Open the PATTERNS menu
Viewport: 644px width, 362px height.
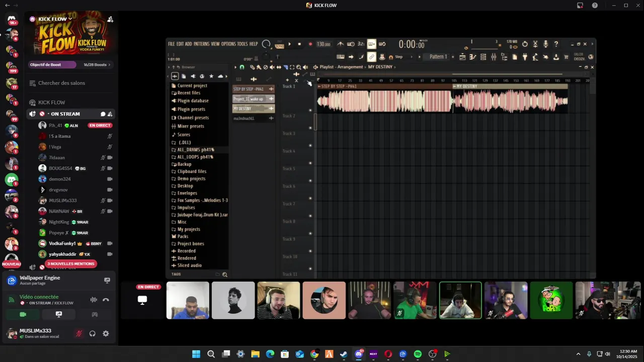[201, 44]
